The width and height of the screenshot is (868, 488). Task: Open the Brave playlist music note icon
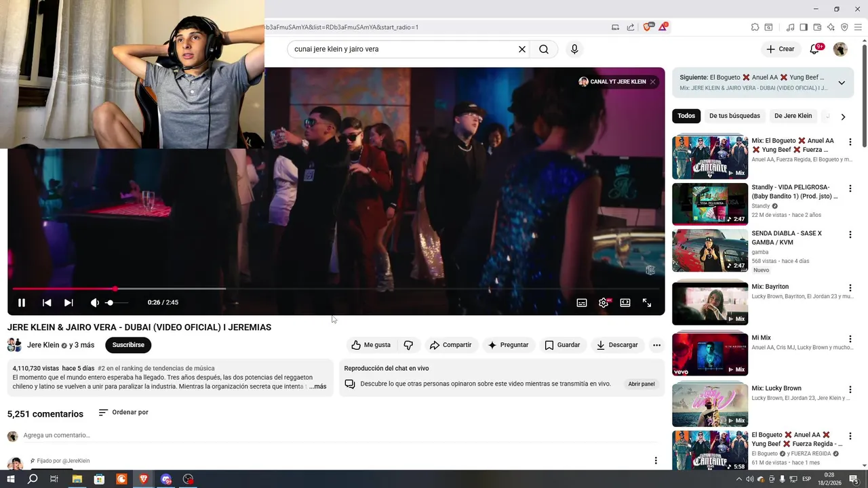(x=790, y=27)
